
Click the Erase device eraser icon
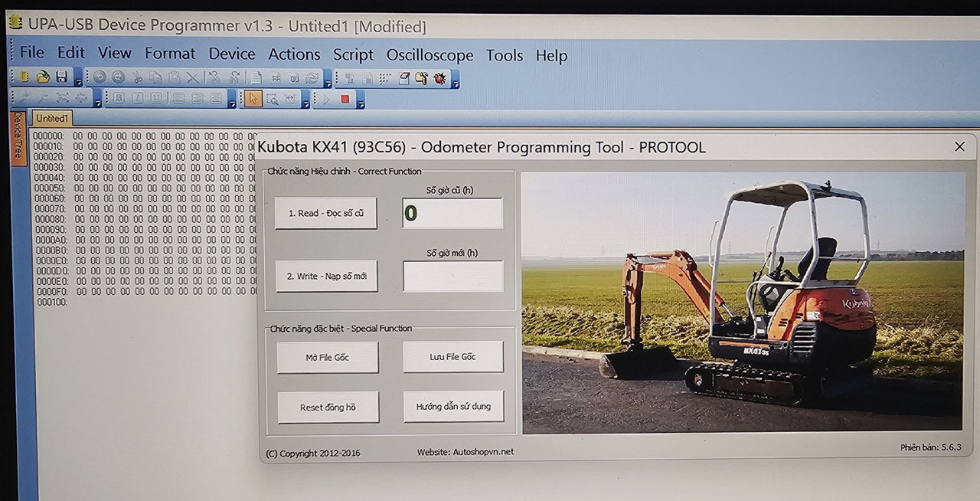coord(404,78)
